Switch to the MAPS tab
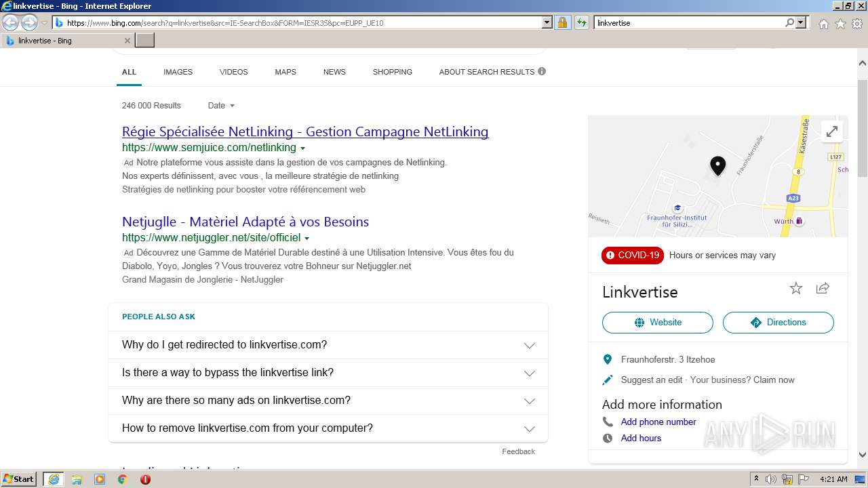 285,72
